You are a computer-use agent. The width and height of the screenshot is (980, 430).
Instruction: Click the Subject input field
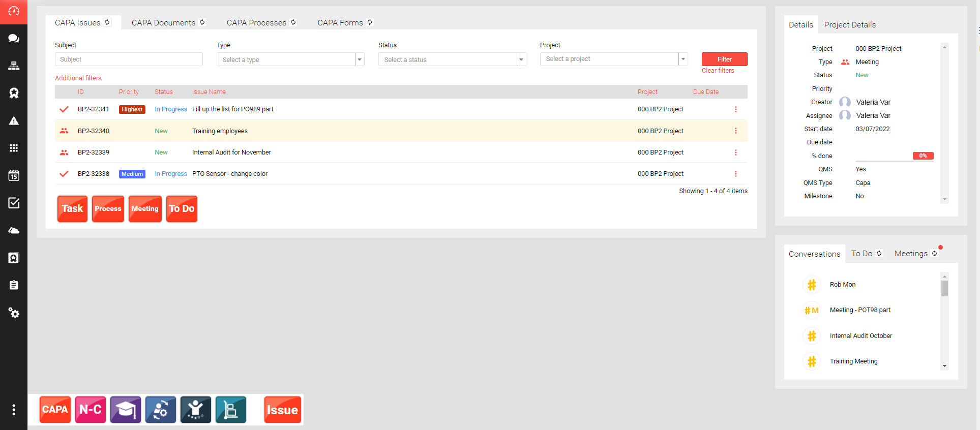coord(129,59)
